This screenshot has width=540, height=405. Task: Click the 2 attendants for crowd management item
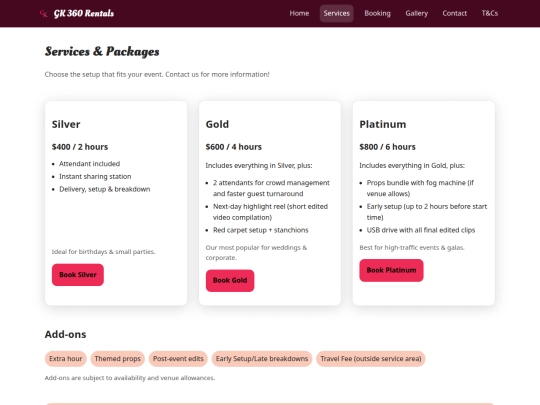[271, 188]
